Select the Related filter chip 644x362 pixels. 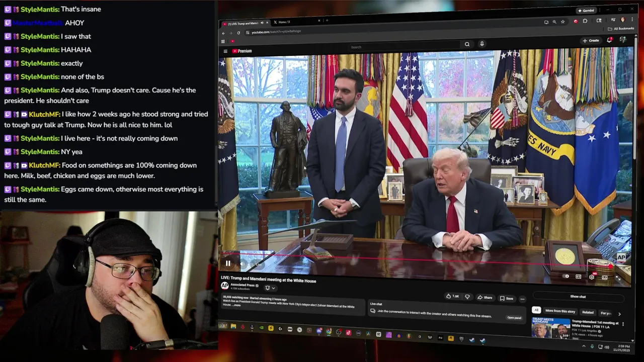(588, 312)
